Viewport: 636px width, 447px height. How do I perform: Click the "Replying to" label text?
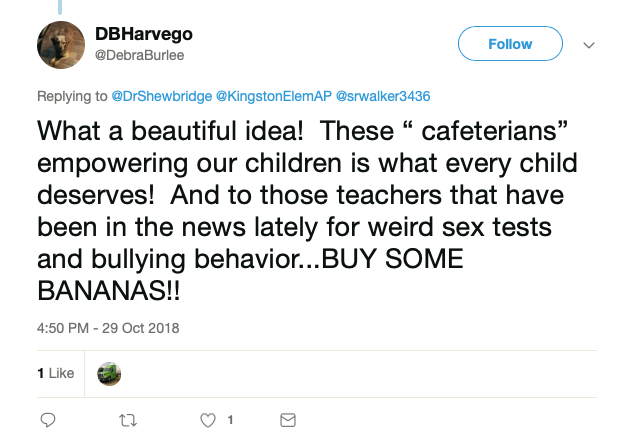[71, 96]
